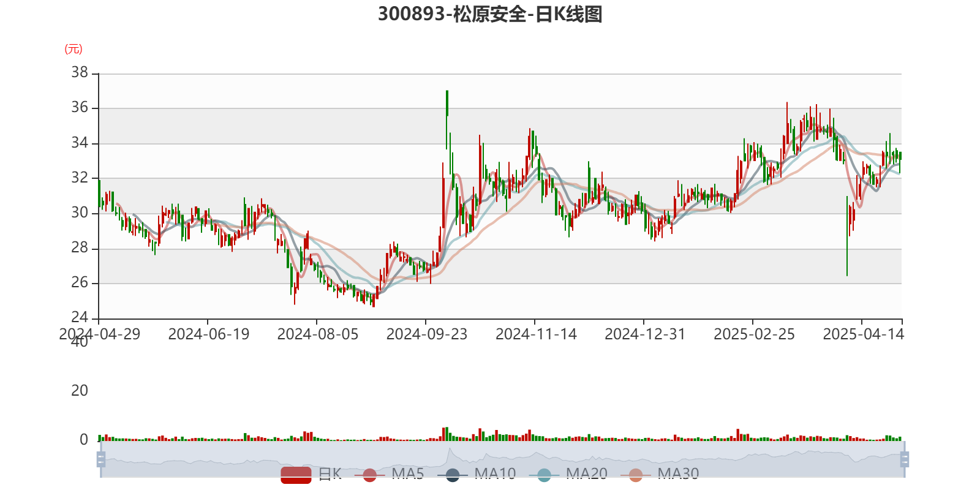Screen dimensions: 980x490
Task: Click the long green candle dipping near 26.5
Action: (847, 236)
